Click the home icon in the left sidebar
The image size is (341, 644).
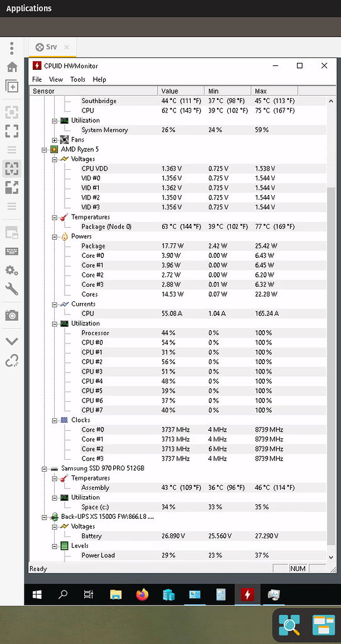pyautogui.click(x=11, y=67)
